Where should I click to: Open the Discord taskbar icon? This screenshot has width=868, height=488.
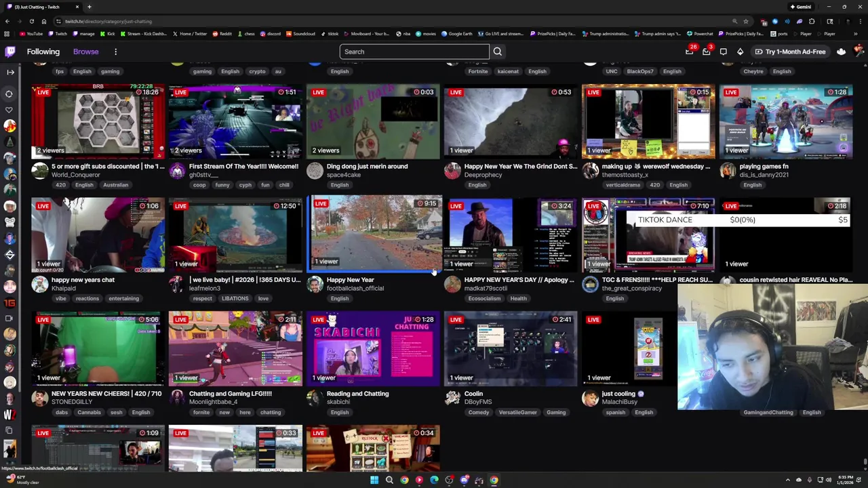click(x=464, y=480)
